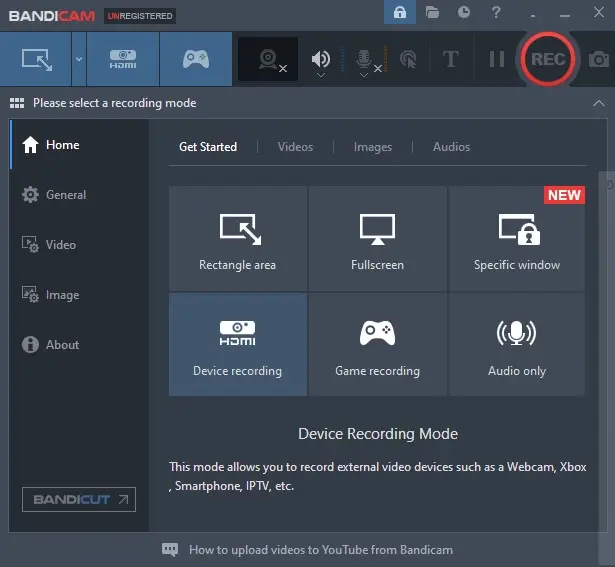Open the Home sidebar section
The image size is (615, 567).
click(79, 145)
